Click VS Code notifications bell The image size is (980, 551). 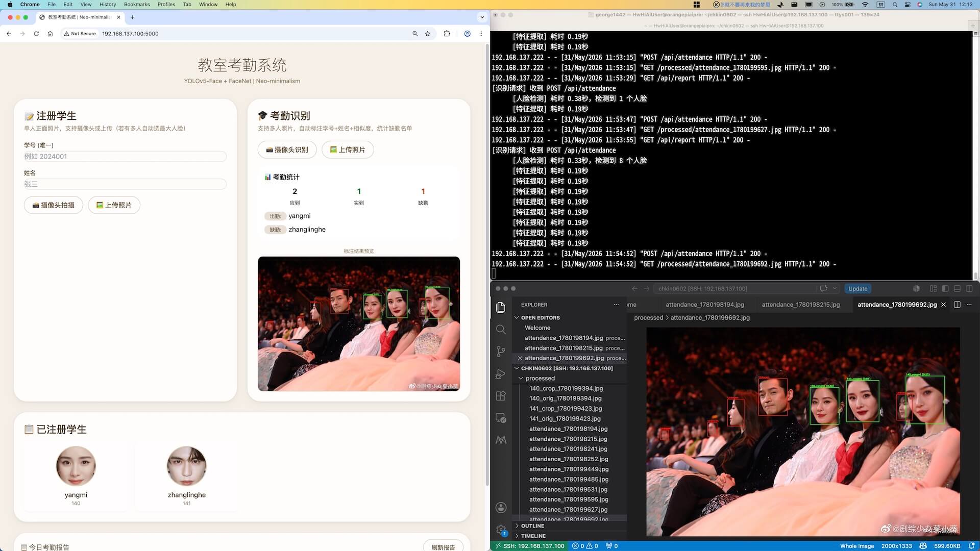click(x=972, y=546)
